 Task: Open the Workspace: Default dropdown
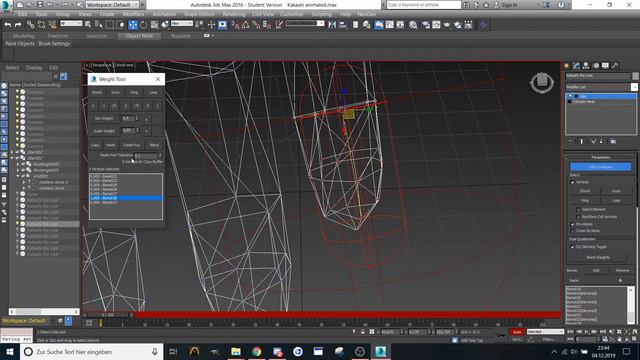113,4
